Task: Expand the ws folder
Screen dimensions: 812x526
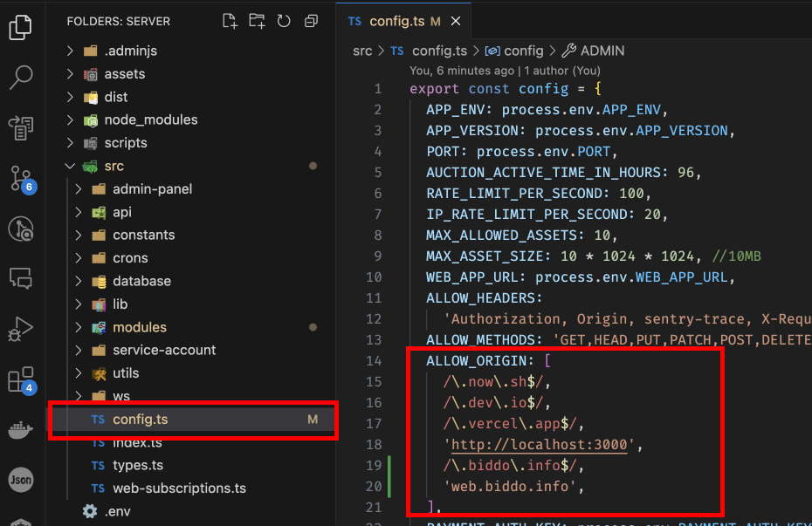Action: (x=79, y=396)
